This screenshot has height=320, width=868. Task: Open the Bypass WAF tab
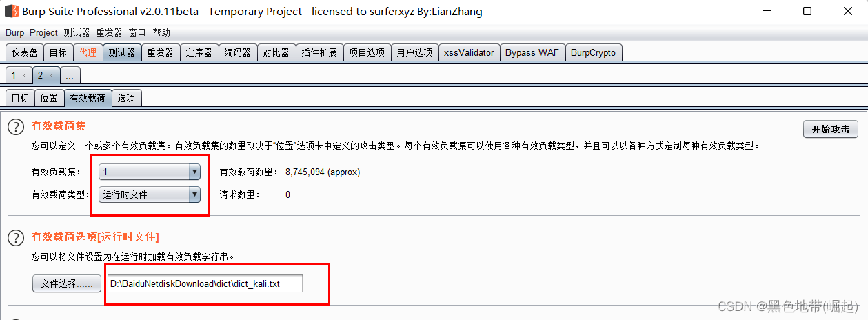[532, 52]
